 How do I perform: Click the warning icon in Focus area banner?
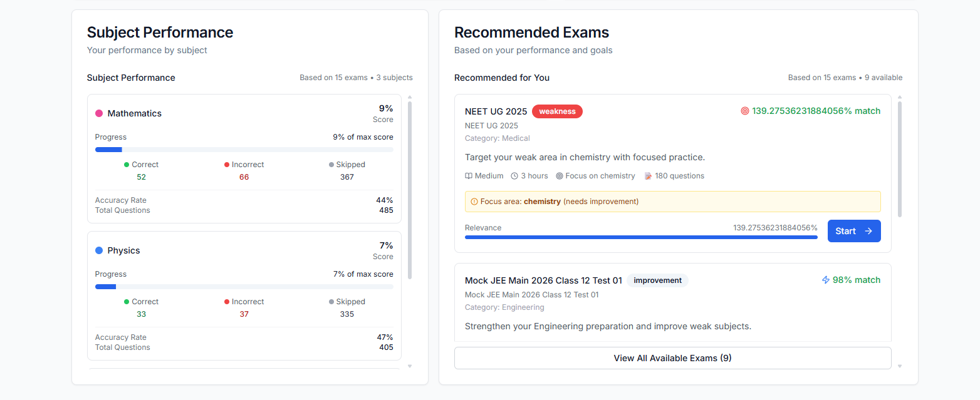[x=474, y=202]
